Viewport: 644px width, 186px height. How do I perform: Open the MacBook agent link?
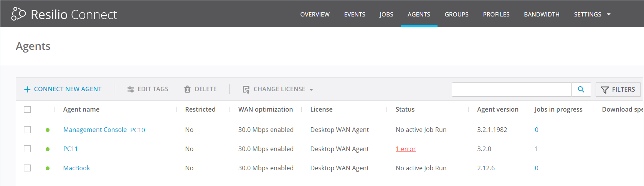click(76, 168)
